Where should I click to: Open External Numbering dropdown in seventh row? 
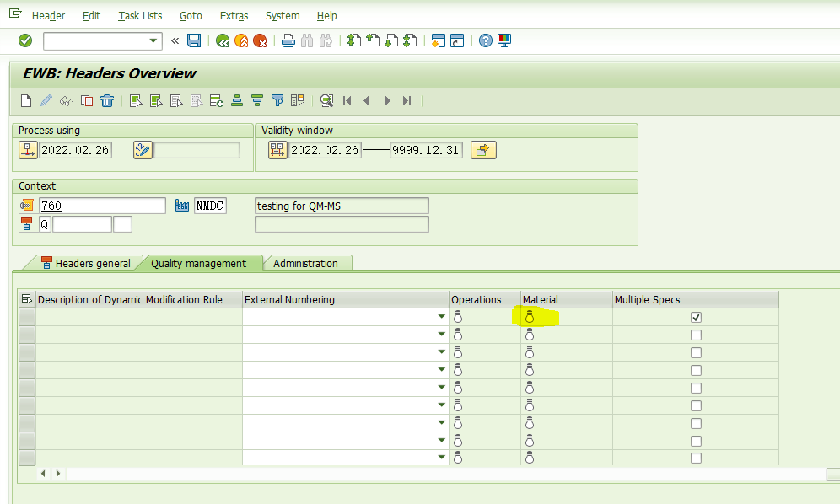pyautogui.click(x=441, y=422)
